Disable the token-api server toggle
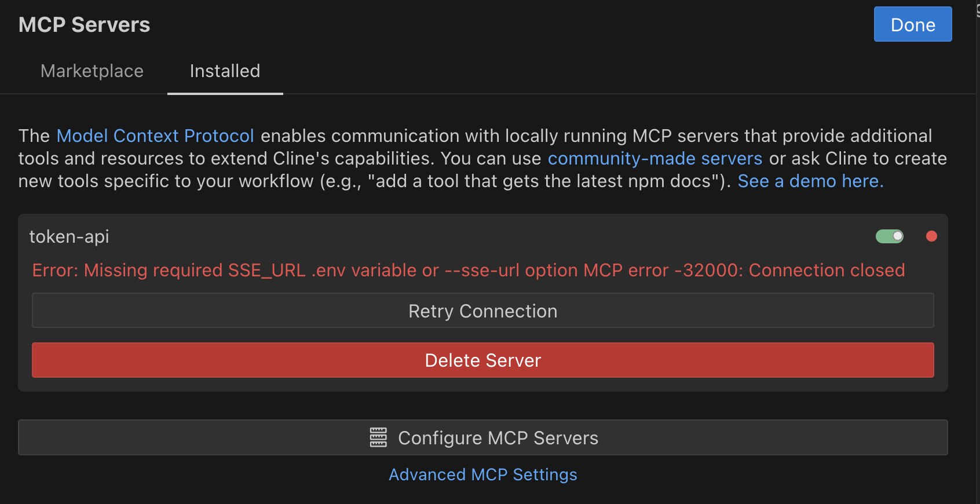Image resolution: width=980 pixels, height=504 pixels. point(890,236)
